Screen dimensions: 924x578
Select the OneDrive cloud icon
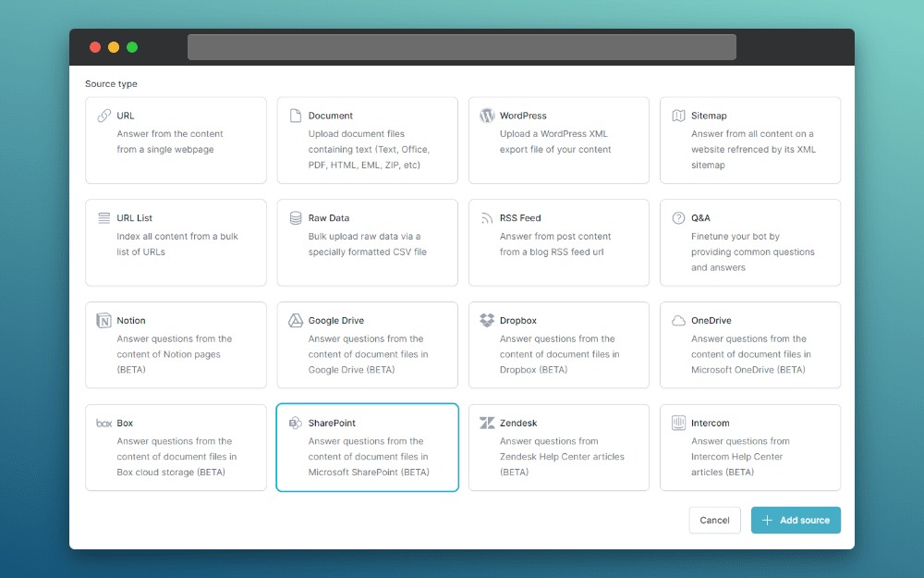click(x=678, y=321)
